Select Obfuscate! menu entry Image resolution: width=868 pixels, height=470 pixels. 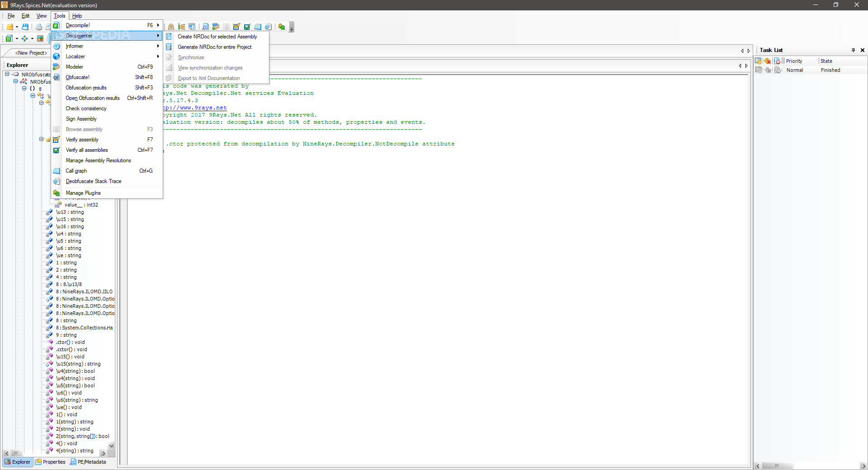107,77
